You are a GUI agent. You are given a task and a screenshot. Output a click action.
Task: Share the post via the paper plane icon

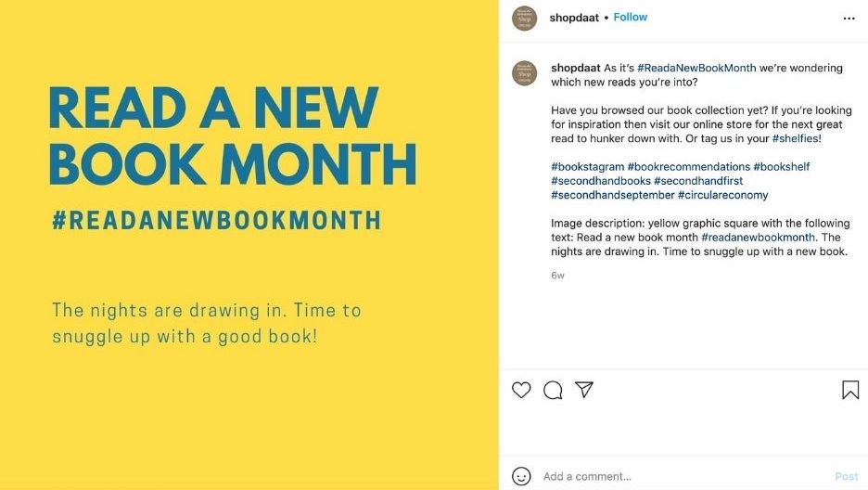click(584, 389)
